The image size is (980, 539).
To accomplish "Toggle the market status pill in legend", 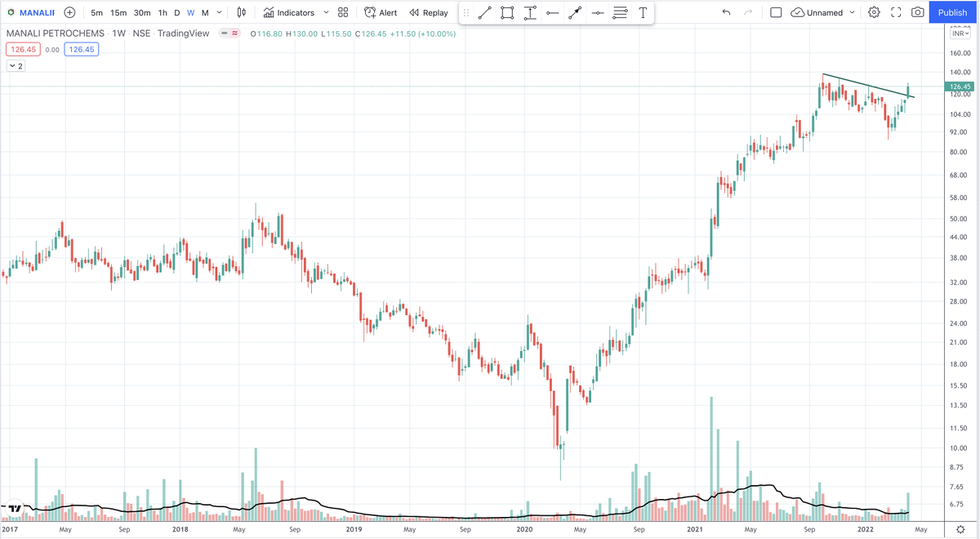I will (x=229, y=33).
